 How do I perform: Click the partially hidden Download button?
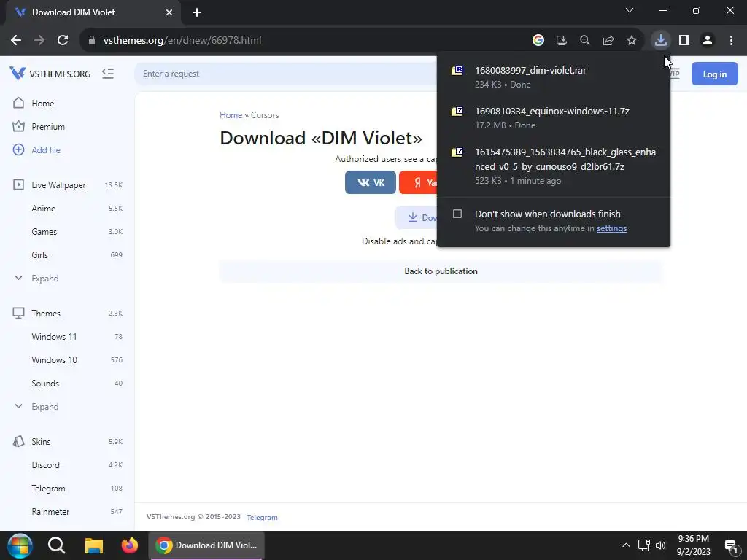(x=417, y=217)
